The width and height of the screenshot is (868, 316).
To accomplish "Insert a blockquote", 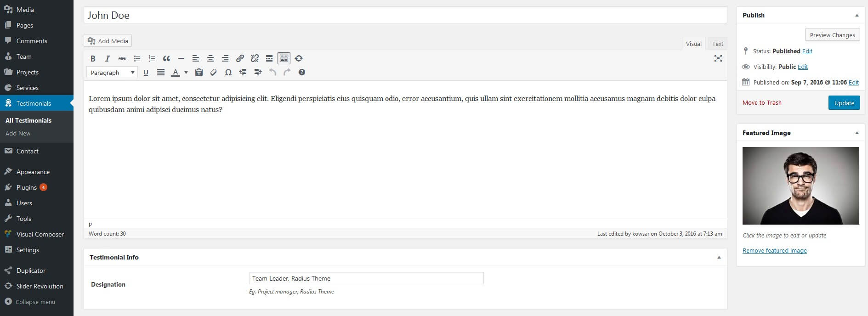I will 166,58.
